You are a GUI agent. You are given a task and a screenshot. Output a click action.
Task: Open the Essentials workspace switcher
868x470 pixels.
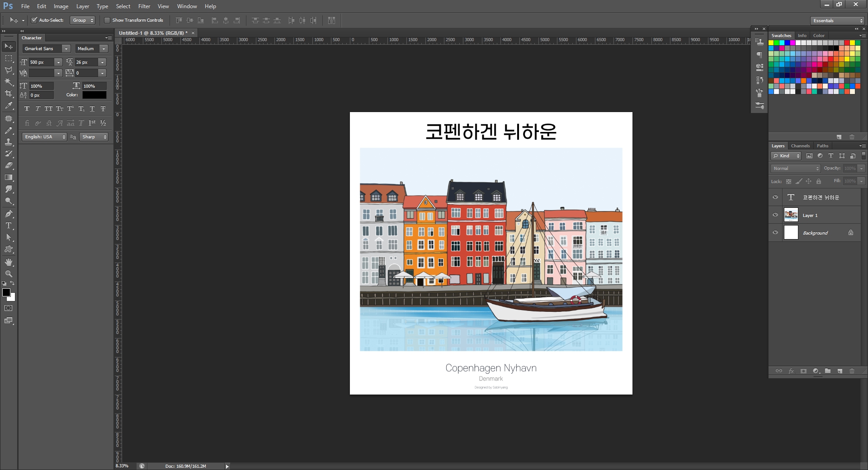[836, 20]
